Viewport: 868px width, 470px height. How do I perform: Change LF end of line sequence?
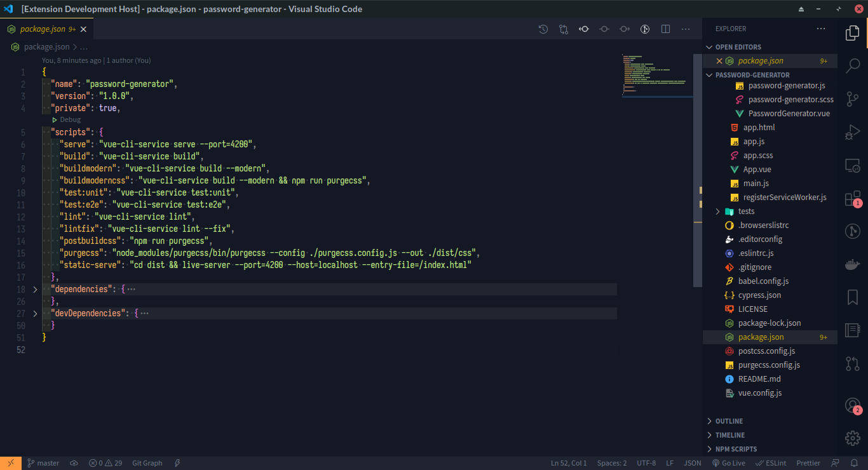[670, 463]
